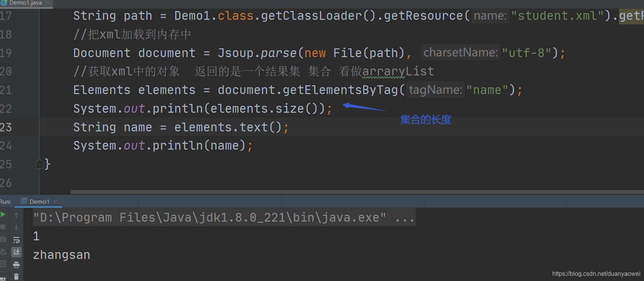Close the Demo1 run tab
This screenshot has height=281, width=644.
click(55, 202)
